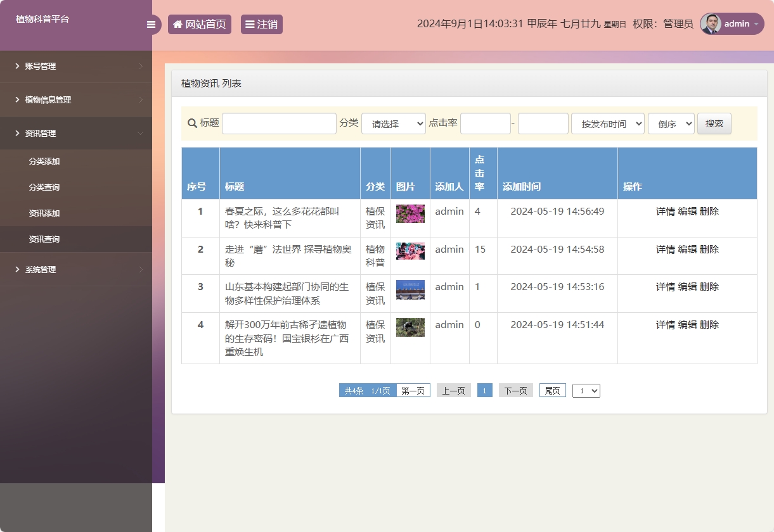
Task: Open thumbnail of the spring flowers article
Action: 410,213
